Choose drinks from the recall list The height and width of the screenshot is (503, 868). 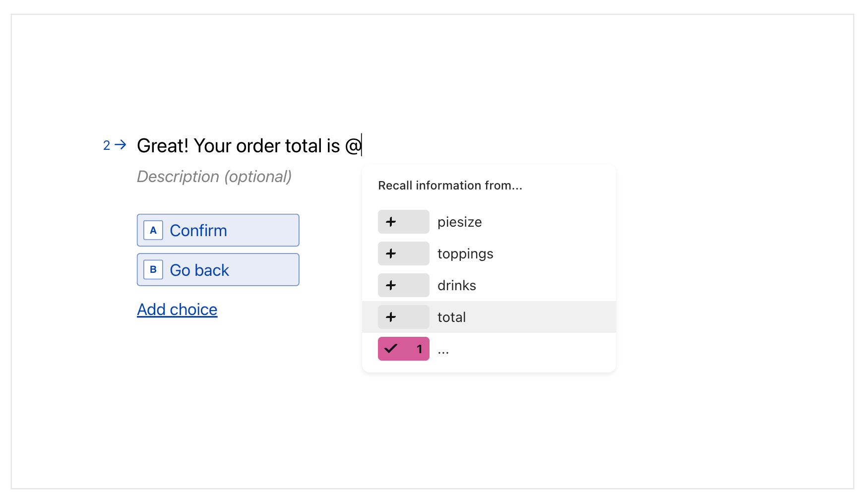457,285
